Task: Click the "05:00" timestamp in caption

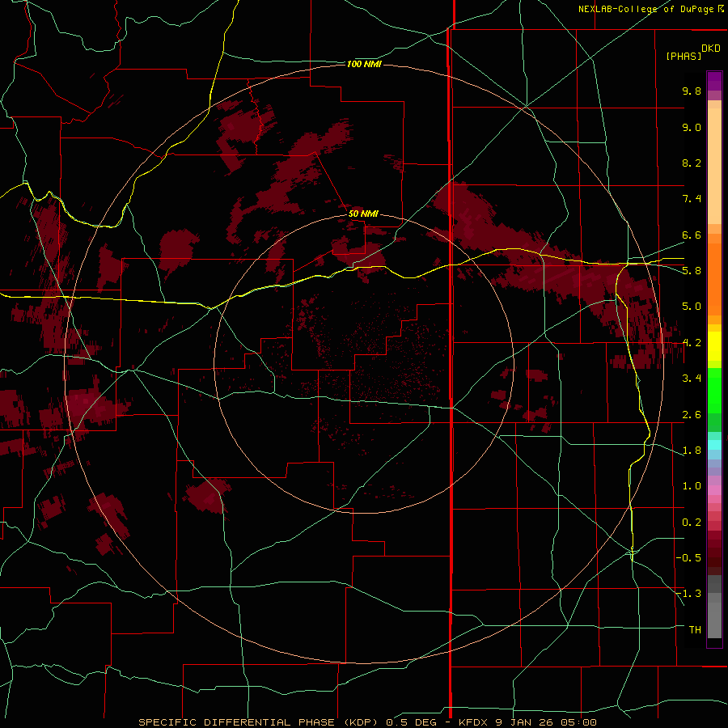Action: click(578, 722)
